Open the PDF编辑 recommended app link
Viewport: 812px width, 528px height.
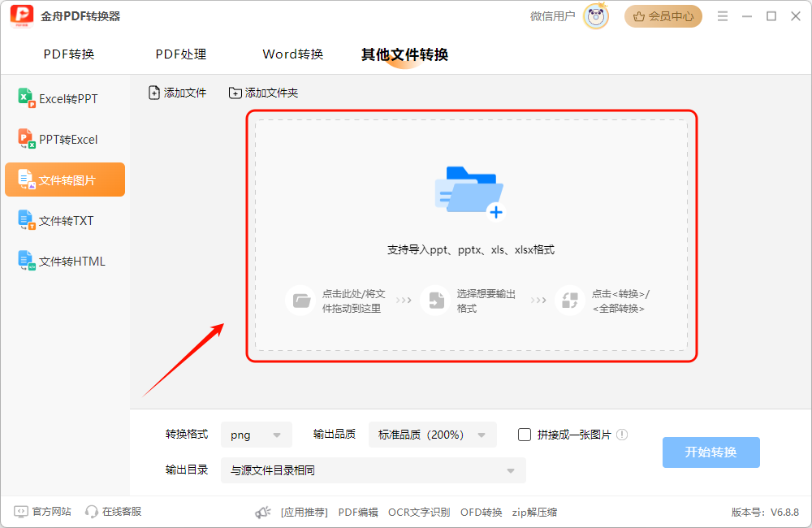[358, 513]
